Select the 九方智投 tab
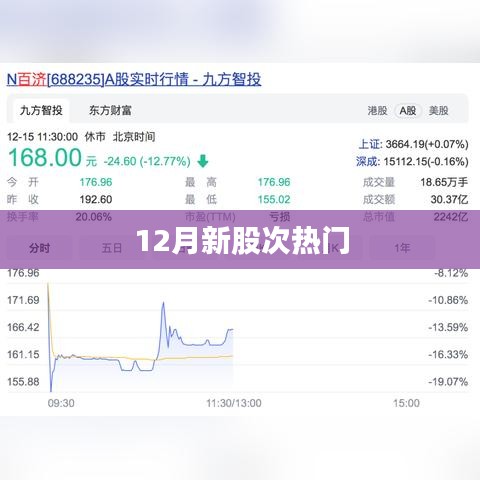The width and height of the screenshot is (480, 480). pyautogui.click(x=41, y=110)
